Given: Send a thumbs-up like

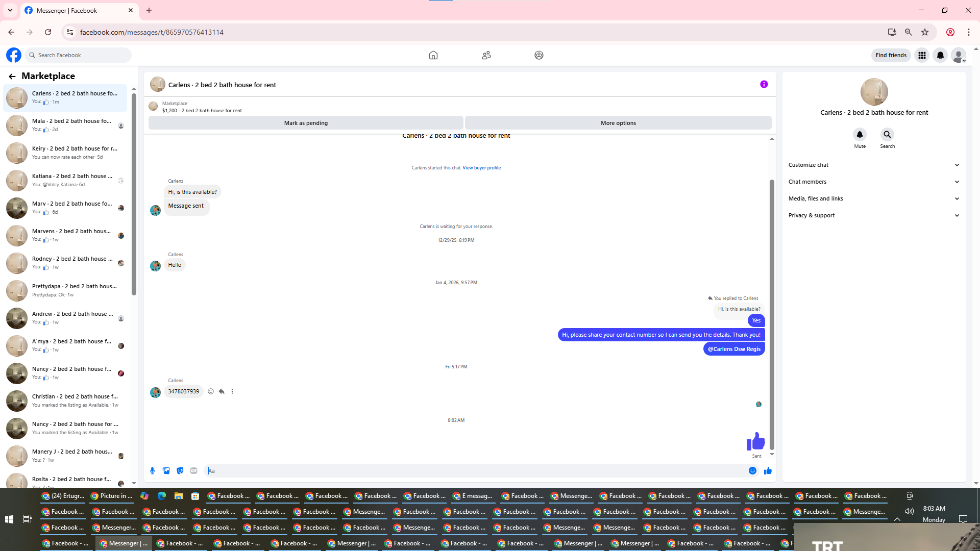Looking at the screenshot, I should [768, 470].
